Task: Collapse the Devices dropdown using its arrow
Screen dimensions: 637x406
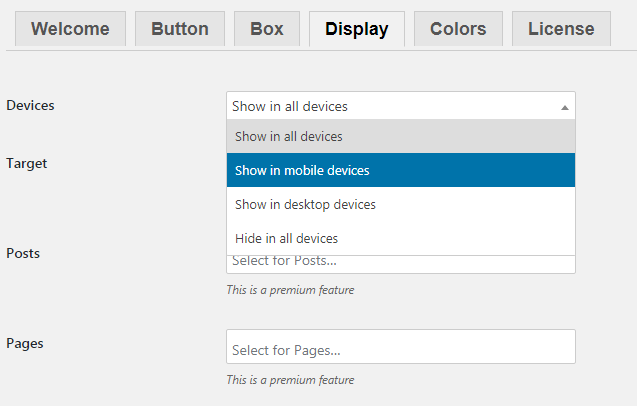Action: pyautogui.click(x=565, y=107)
